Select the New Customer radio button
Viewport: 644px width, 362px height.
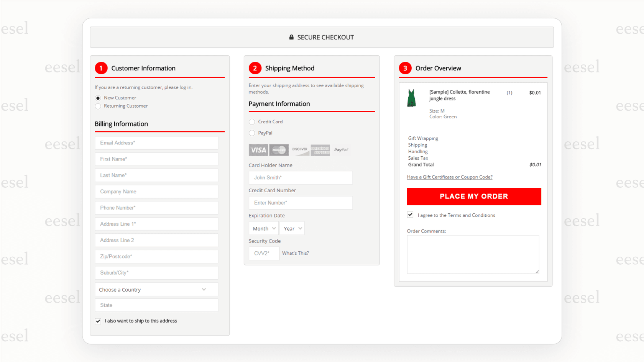click(x=98, y=98)
